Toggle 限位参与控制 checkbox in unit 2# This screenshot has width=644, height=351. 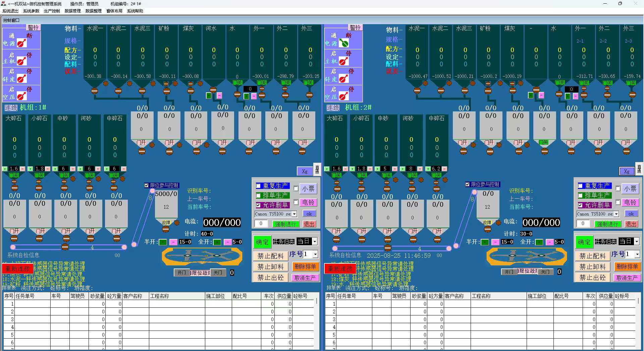pos(468,184)
